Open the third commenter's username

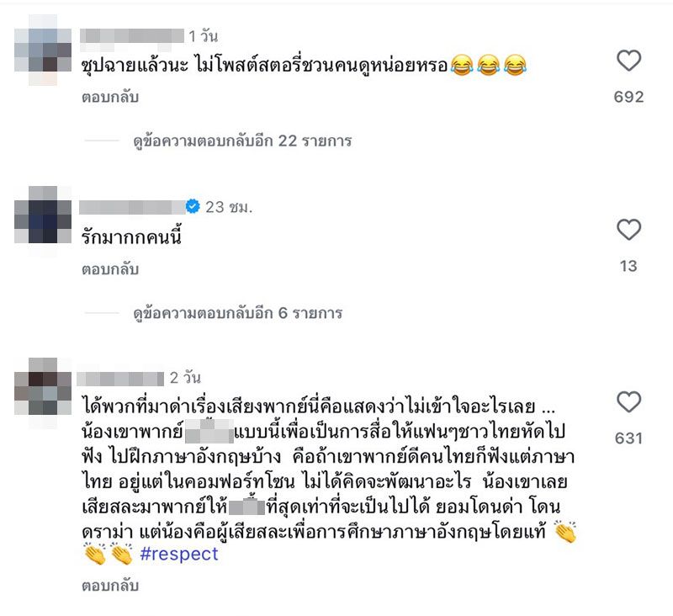[x=120, y=379]
